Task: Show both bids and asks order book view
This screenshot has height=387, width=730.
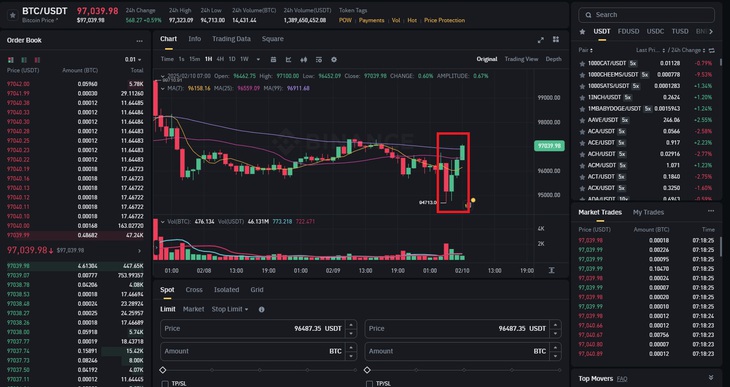Action: point(11,60)
